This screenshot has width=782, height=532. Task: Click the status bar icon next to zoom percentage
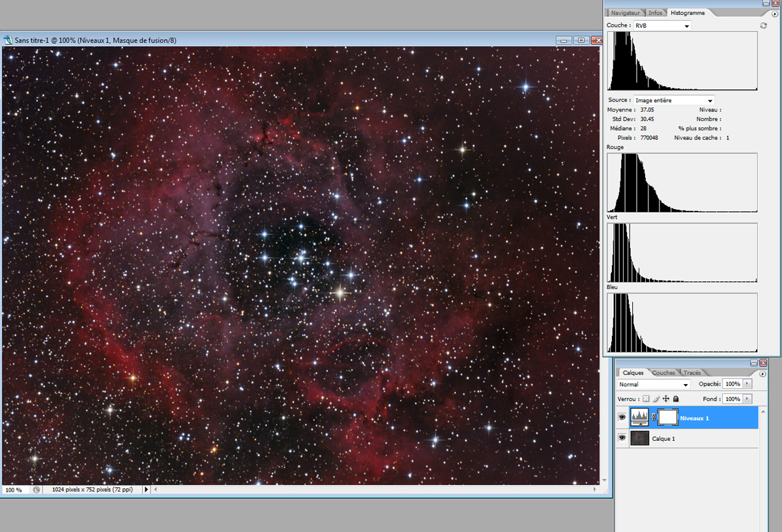pyautogui.click(x=36, y=490)
